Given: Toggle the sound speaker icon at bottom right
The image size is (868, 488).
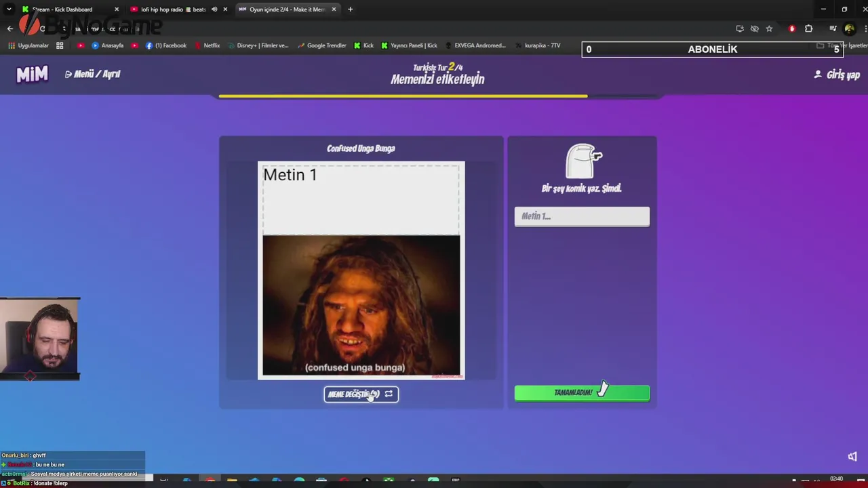Looking at the screenshot, I should tap(852, 456).
